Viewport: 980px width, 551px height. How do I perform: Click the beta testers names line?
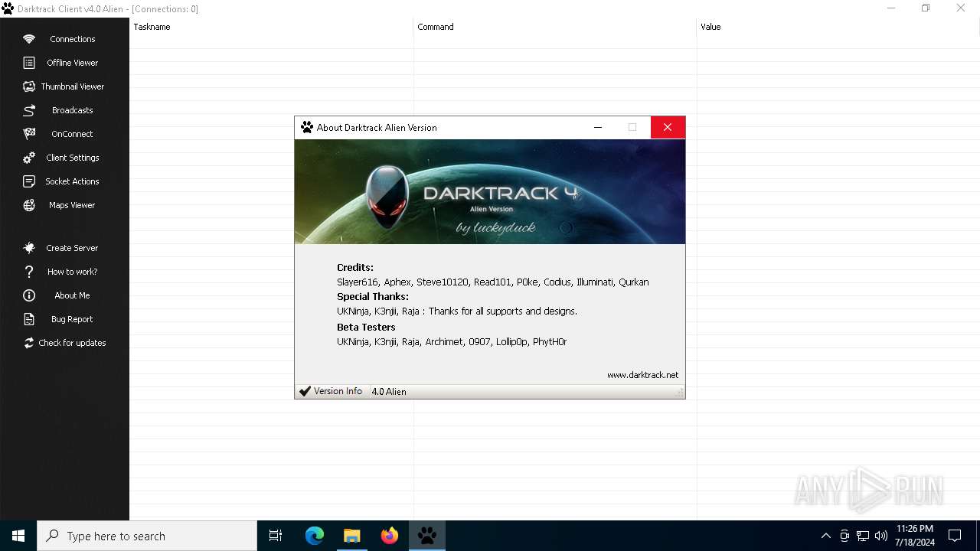[x=452, y=342]
